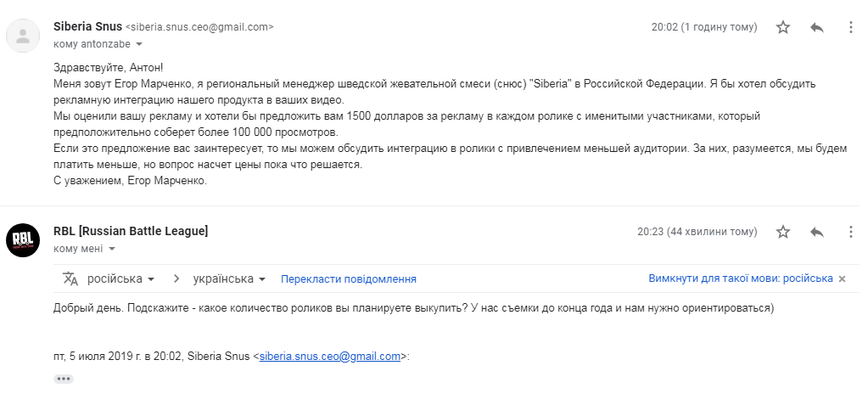868x405 pixels.
Task: Click the RBL [Russian Battle League] sender name
Action: 131,231
